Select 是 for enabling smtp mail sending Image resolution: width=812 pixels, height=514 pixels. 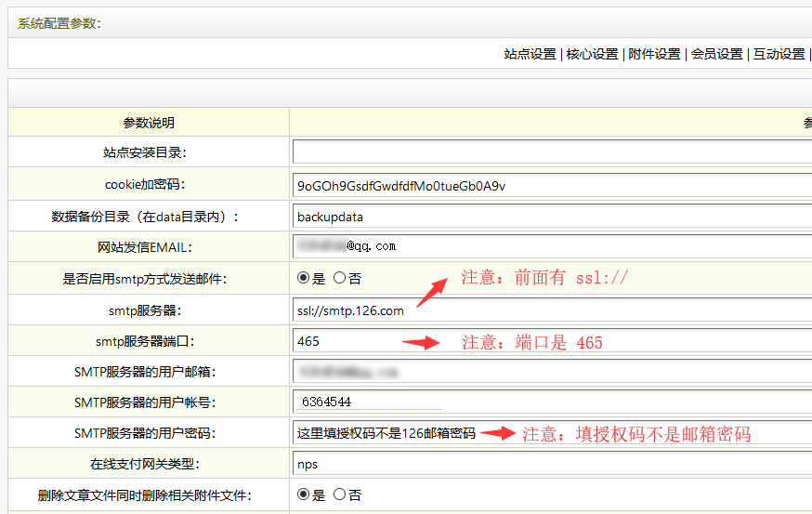[303, 278]
